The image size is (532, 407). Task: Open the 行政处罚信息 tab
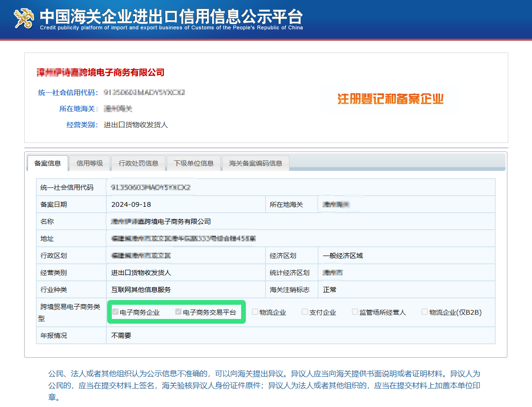pyautogui.click(x=138, y=163)
